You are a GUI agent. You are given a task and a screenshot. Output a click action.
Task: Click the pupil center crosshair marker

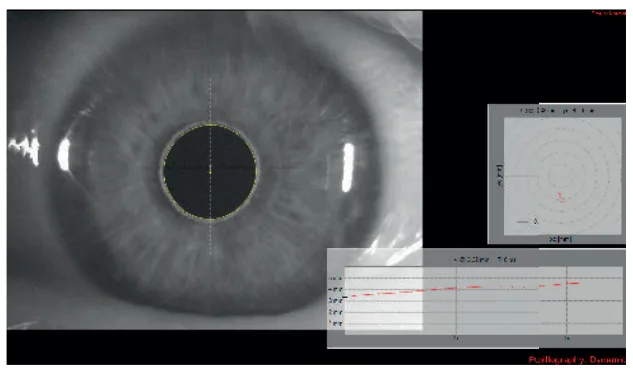210,171
